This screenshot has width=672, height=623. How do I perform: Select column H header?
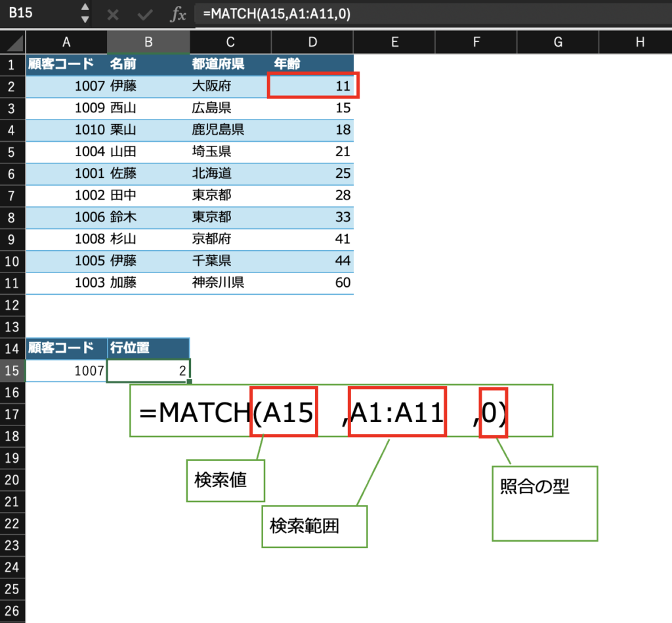tap(639, 43)
